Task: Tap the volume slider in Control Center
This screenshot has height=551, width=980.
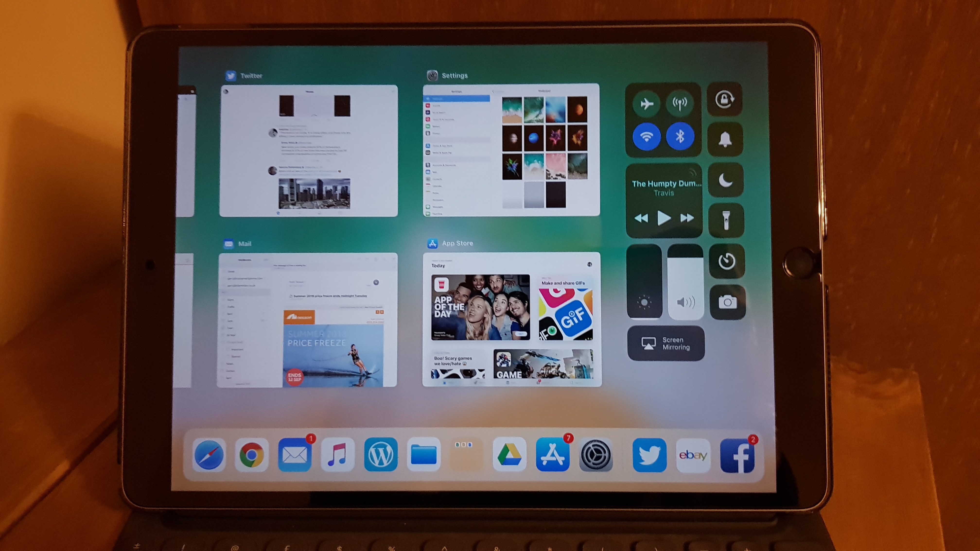Action: click(x=685, y=281)
